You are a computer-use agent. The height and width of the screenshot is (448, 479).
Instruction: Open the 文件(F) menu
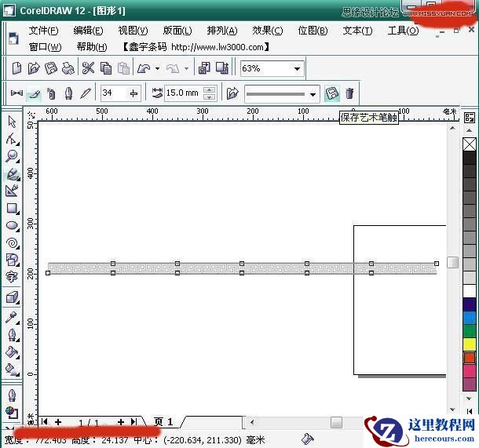43,31
